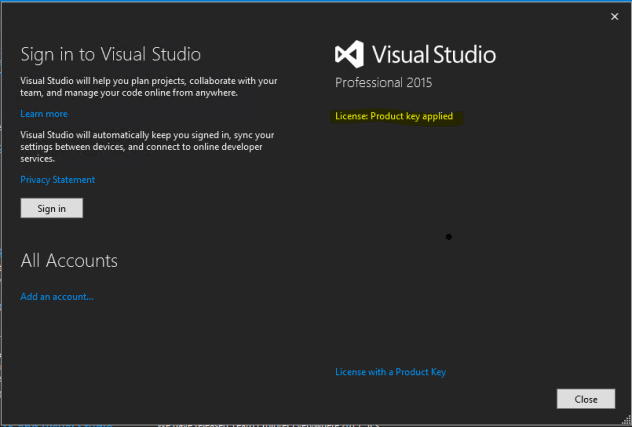Open the Learn more link
The width and height of the screenshot is (632, 427).
pyautogui.click(x=44, y=114)
